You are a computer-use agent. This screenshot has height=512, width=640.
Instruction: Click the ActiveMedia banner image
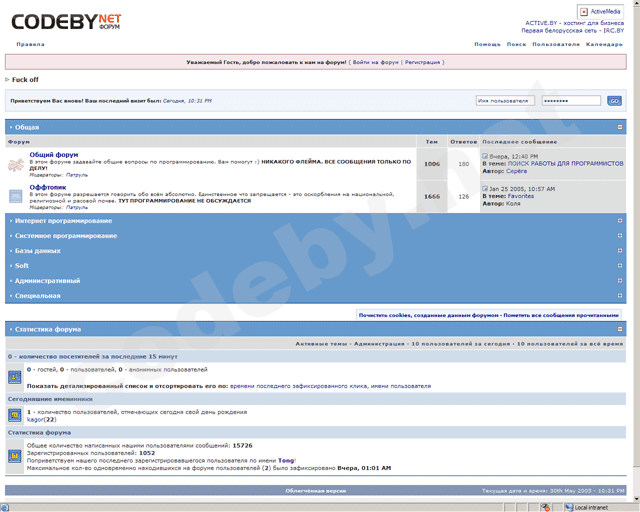pos(600,12)
